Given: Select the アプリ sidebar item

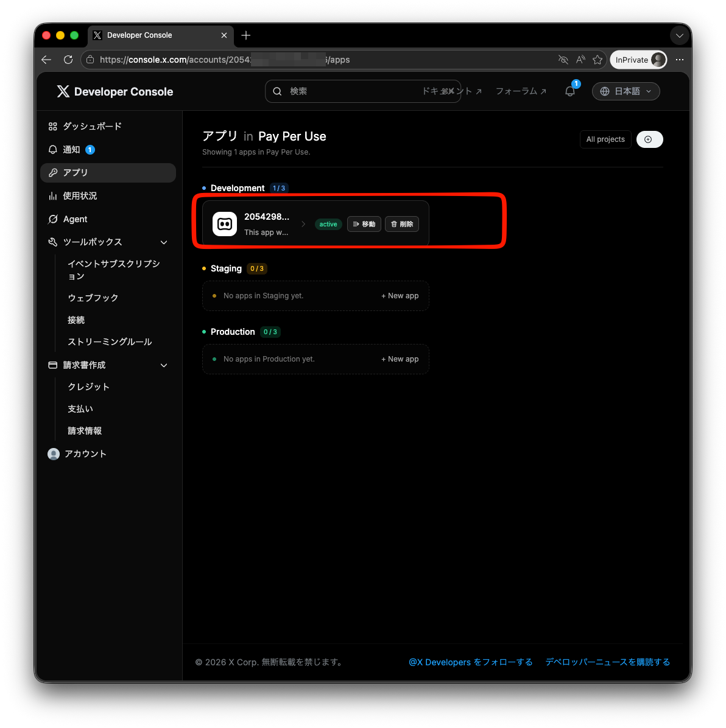Looking at the screenshot, I should pos(108,173).
